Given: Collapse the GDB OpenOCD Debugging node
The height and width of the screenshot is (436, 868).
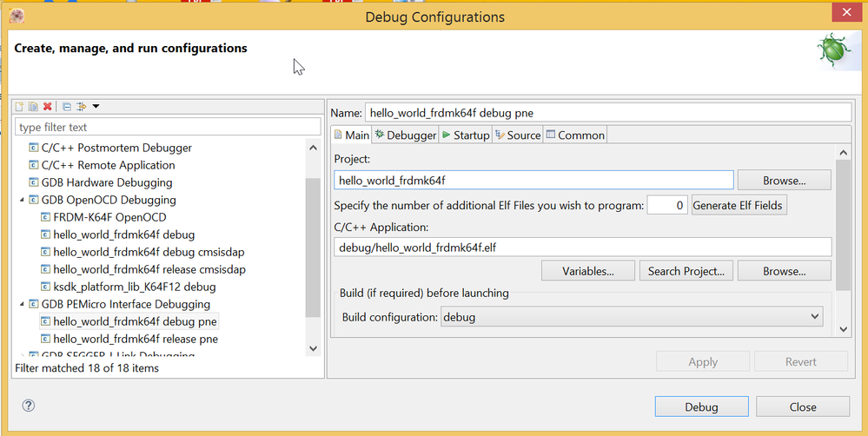Looking at the screenshot, I should click(22, 200).
